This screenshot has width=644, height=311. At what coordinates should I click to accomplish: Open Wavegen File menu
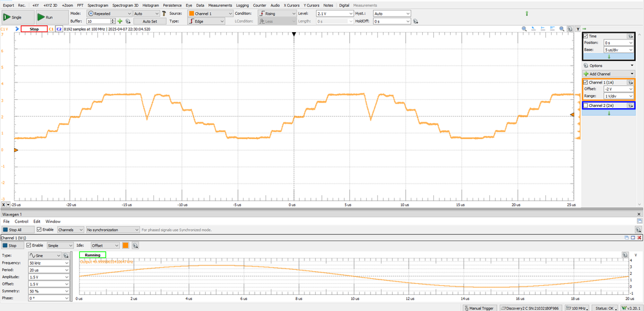pos(6,221)
